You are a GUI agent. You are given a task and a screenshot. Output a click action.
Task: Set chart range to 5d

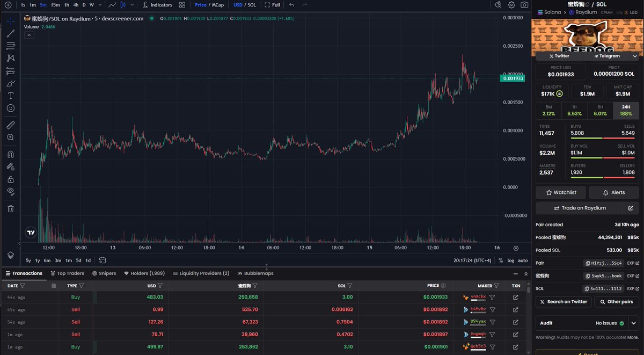[79, 260]
